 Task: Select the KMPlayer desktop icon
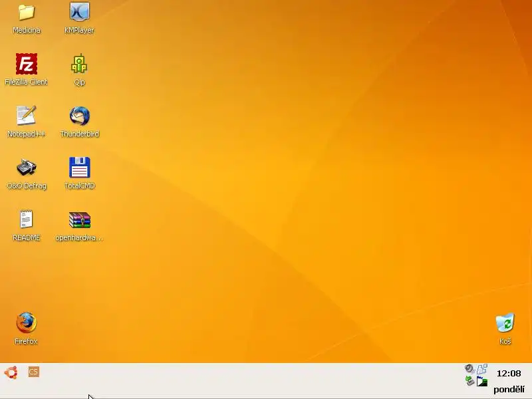[79, 11]
